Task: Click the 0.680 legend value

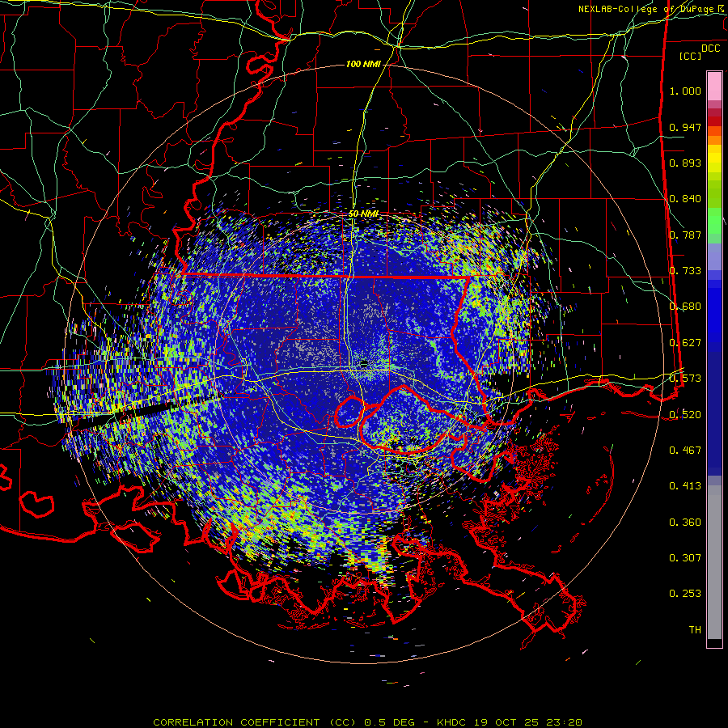Action: point(685,307)
